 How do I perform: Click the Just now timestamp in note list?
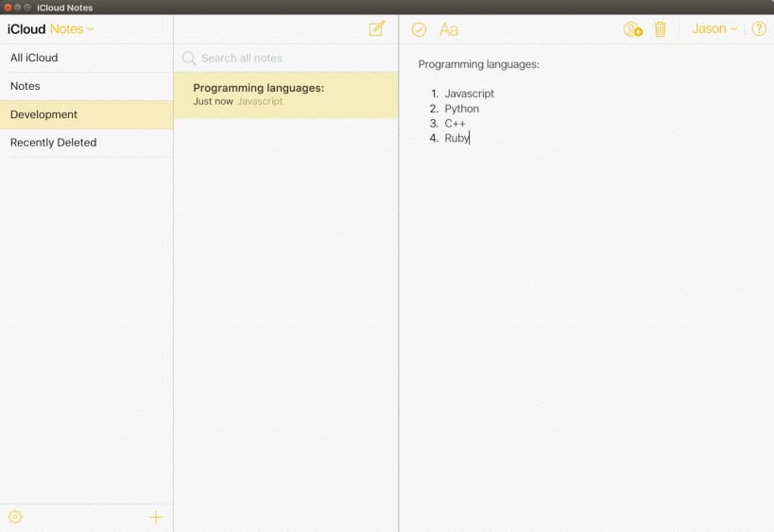pyautogui.click(x=213, y=101)
